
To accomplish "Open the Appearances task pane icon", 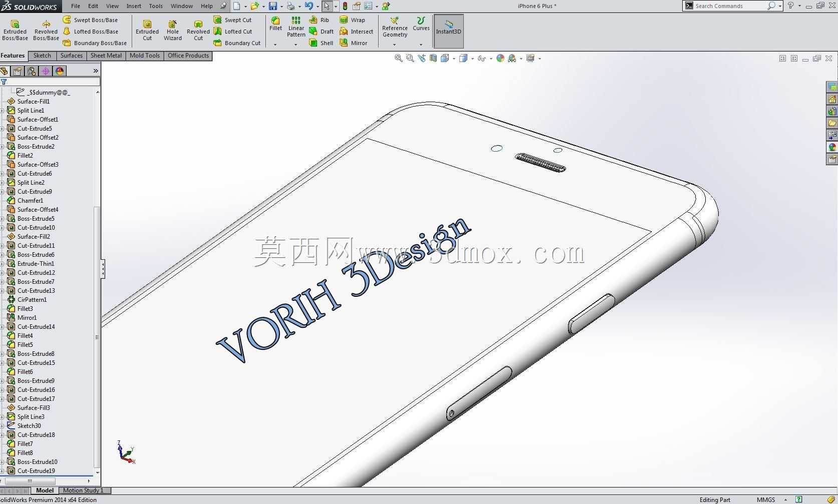I will tap(832, 147).
